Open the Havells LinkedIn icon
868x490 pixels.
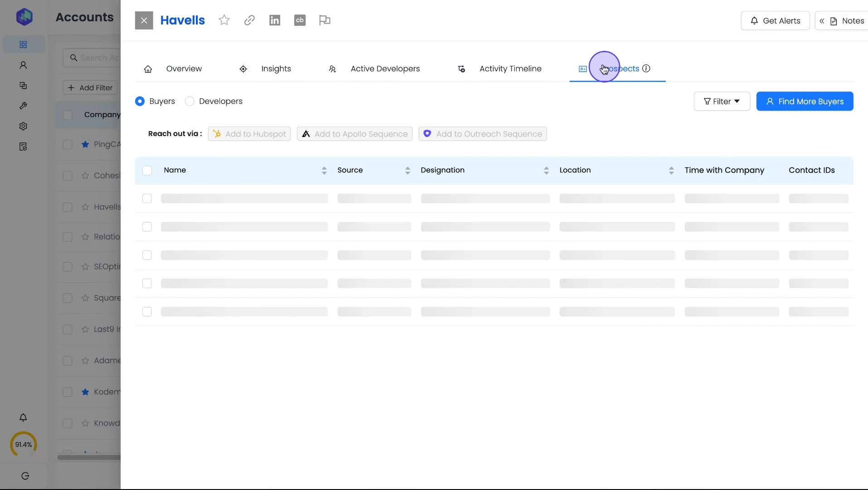click(x=275, y=20)
